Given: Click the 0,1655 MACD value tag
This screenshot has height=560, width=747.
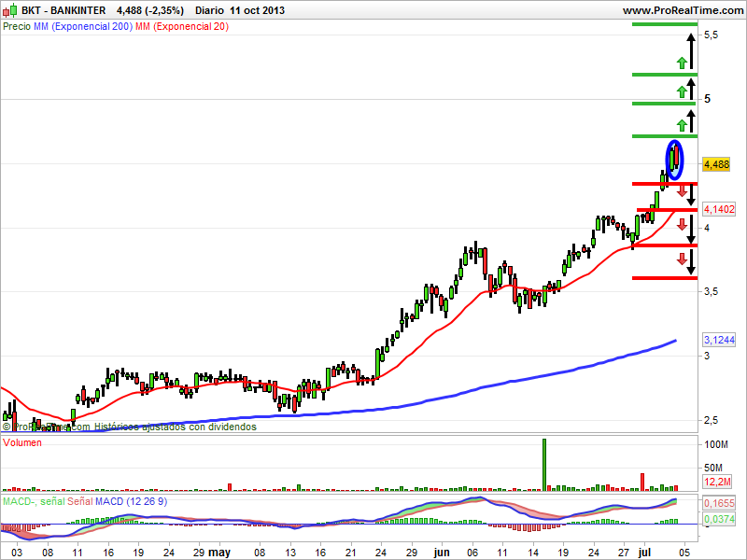Looking at the screenshot, I should (719, 503).
